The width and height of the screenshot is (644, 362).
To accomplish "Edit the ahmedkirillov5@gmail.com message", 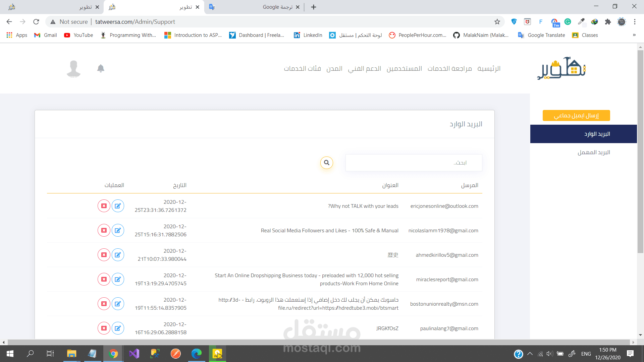I will [118, 255].
